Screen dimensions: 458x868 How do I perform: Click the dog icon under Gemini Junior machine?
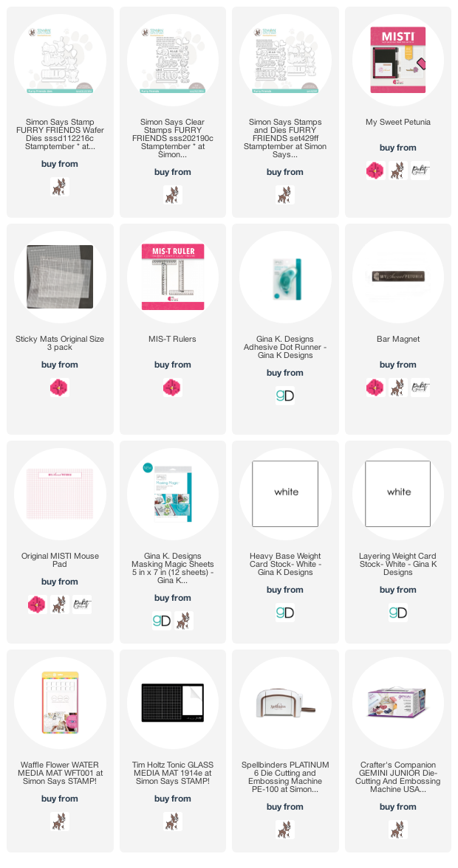(397, 830)
